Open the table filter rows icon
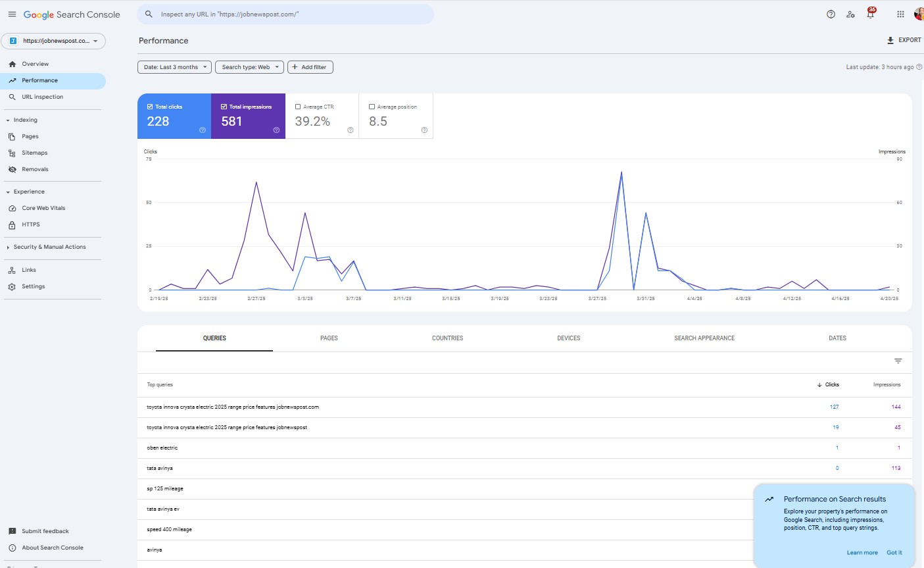924x568 pixels. (898, 361)
